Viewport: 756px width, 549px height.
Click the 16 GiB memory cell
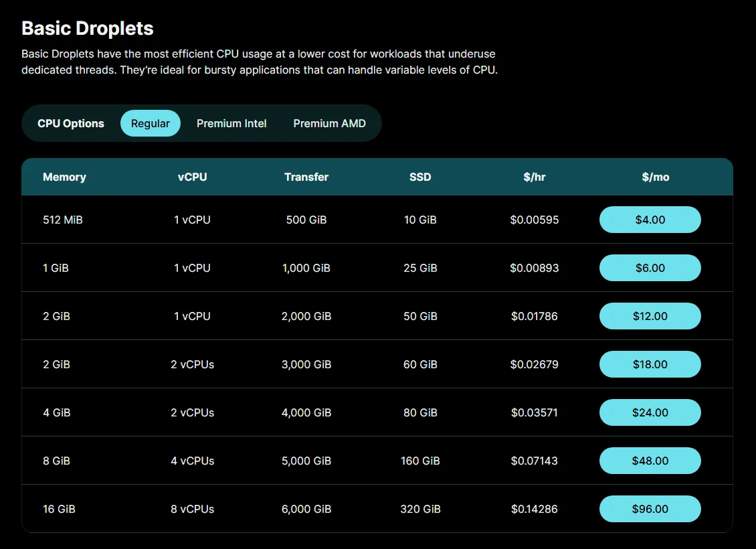pos(59,509)
